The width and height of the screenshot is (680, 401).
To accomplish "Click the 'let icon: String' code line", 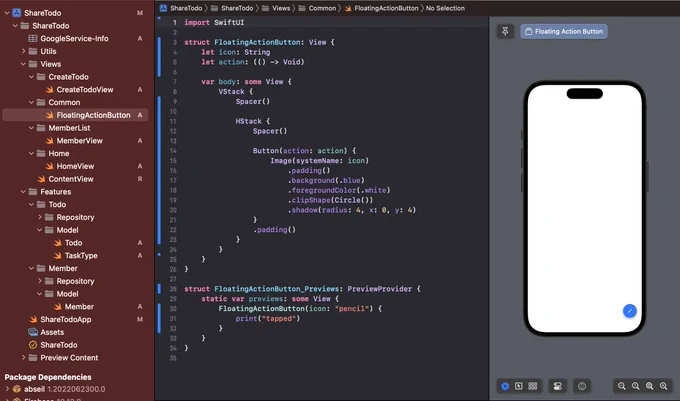I will click(x=235, y=52).
